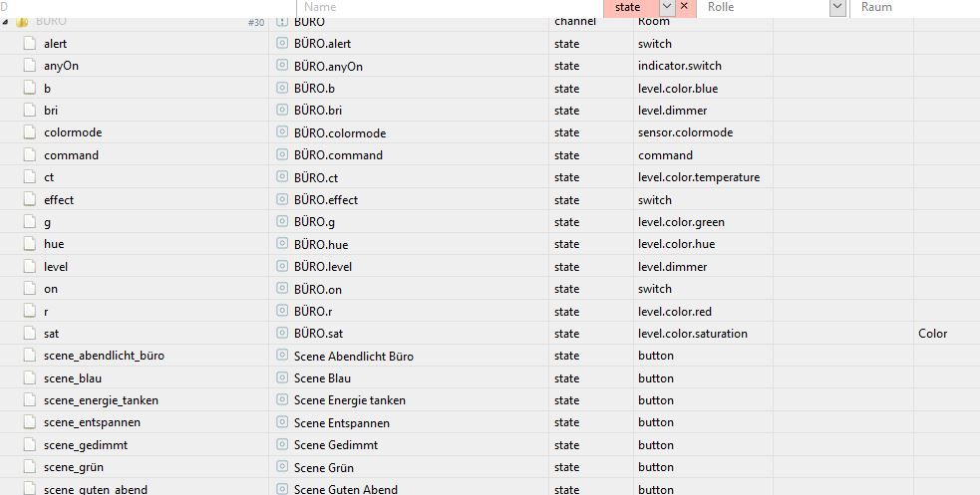Click the Color room cell for sat
This screenshot has height=495, width=980.
[x=932, y=334]
